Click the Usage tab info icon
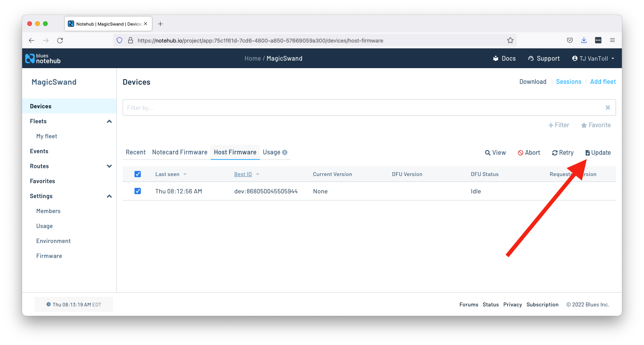Screen dimensions: 644x345 click(x=285, y=152)
